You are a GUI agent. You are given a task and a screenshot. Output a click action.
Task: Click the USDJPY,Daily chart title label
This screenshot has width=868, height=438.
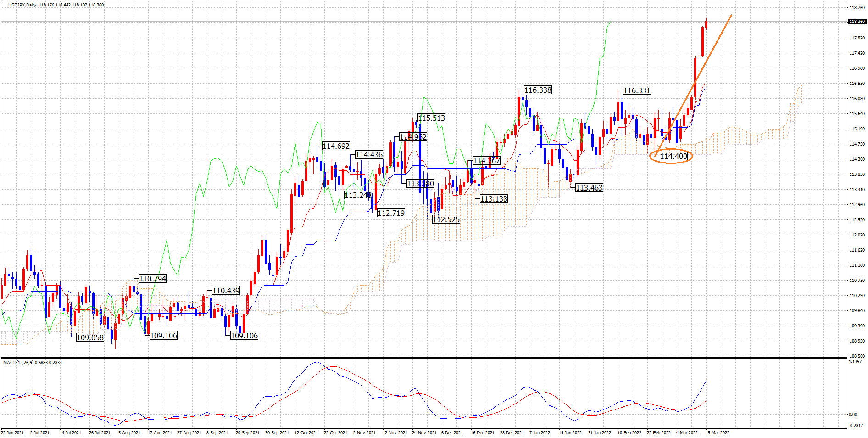pos(22,5)
